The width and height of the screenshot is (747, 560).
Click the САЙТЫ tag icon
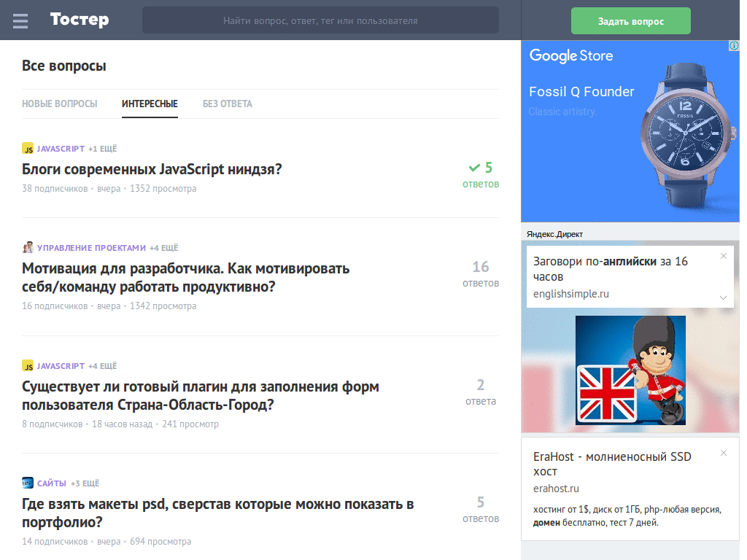point(28,483)
